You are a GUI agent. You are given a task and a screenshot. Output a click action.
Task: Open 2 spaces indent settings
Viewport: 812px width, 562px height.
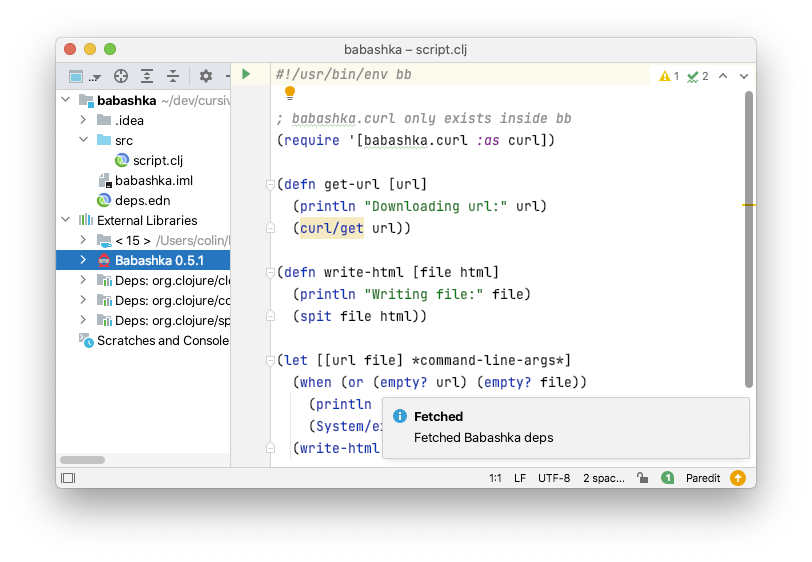click(604, 478)
